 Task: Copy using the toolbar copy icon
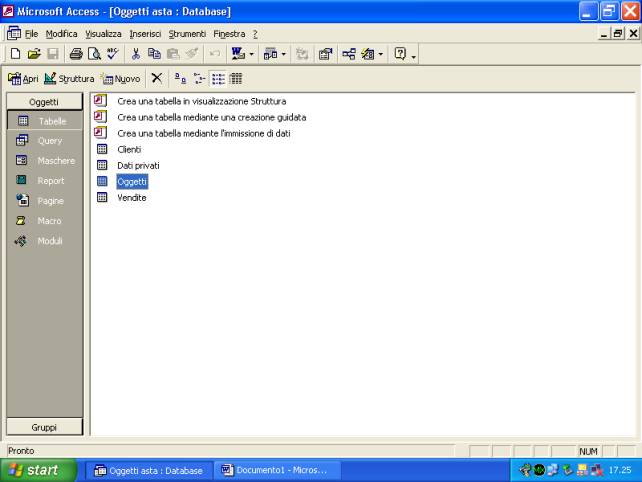click(154, 54)
